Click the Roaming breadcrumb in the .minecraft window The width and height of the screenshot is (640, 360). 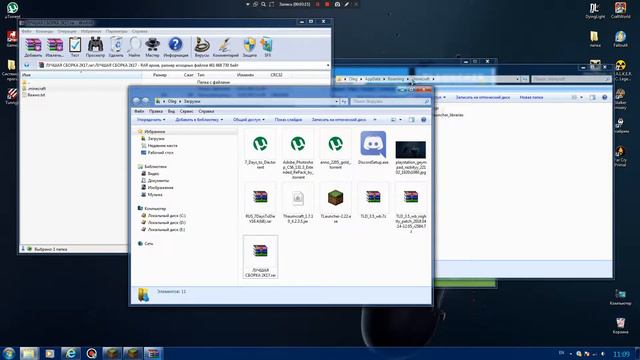tap(396, 79)
